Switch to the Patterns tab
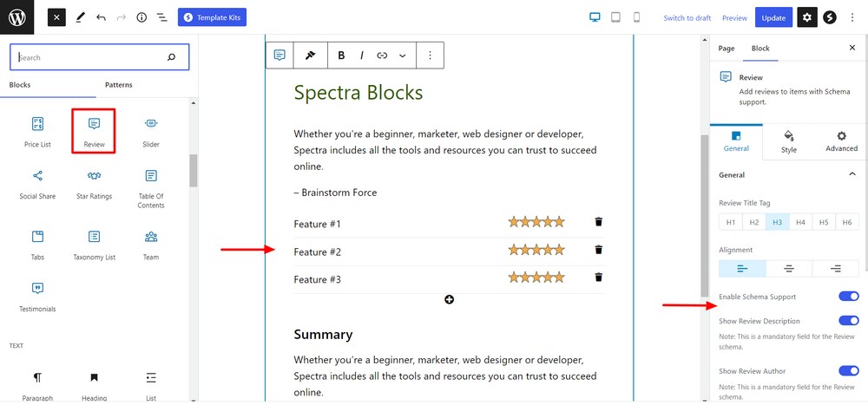Screen dimensions: 868x405 [x=118, y=85]
